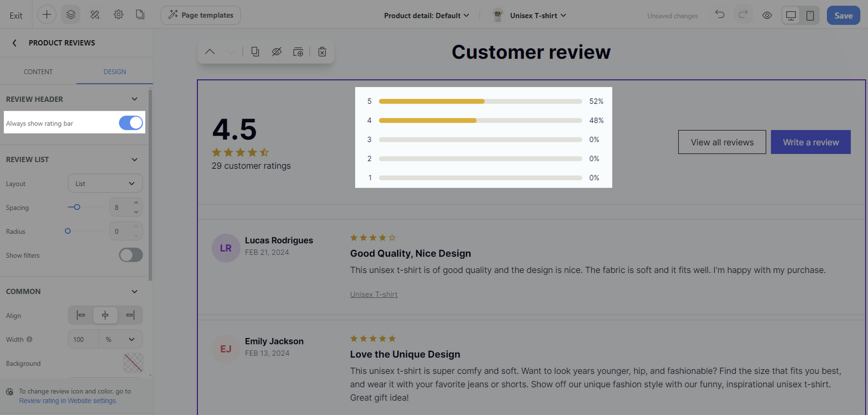Hide the section using the crossed-eye icon
Image resolution: width=868 pixels, height=415 pixels.
click(x=277, y=52)
